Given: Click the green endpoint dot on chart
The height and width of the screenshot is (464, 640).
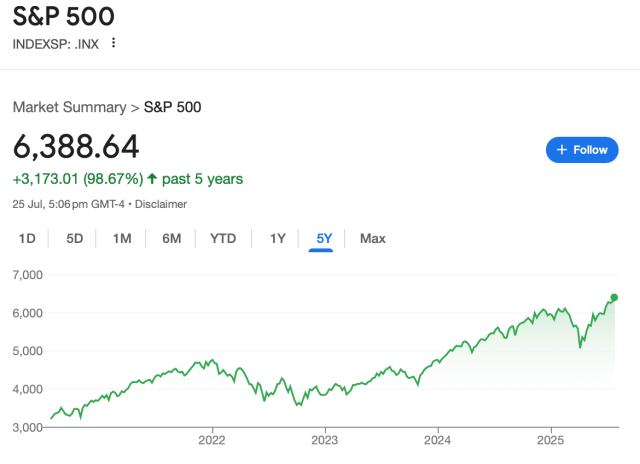Looking at the screenshot, I should pyautogui.click(x=614, y=297).
